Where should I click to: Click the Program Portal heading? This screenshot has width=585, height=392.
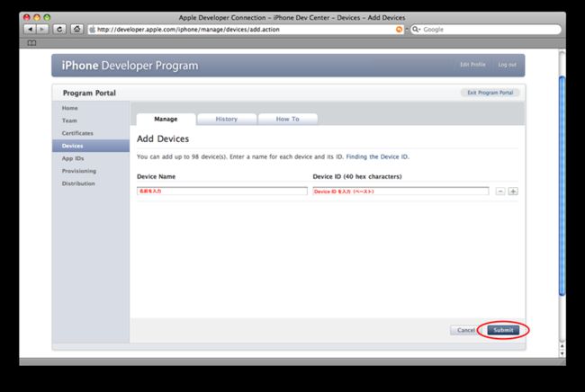89,93
